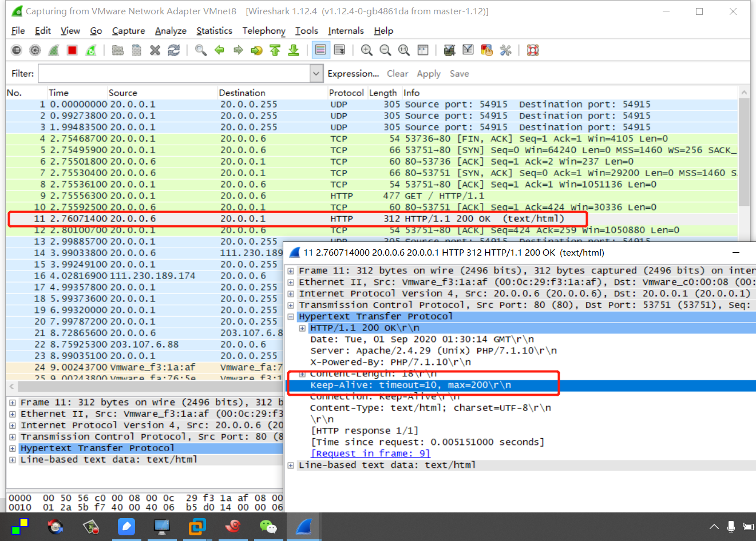Open display filters toolbar icon
Image resolution: width=756 pixels, height=541 pixels.
[x=468, y=50]
